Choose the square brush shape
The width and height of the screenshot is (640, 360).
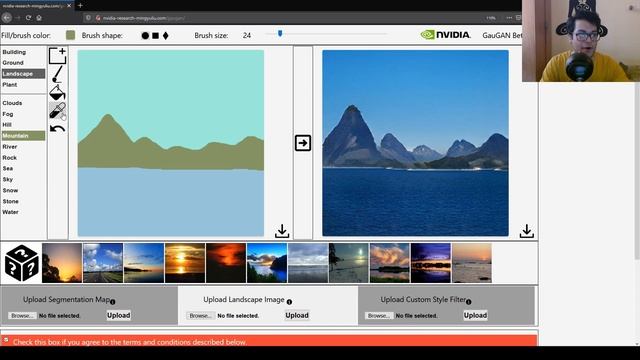click(x=156, y=36)
